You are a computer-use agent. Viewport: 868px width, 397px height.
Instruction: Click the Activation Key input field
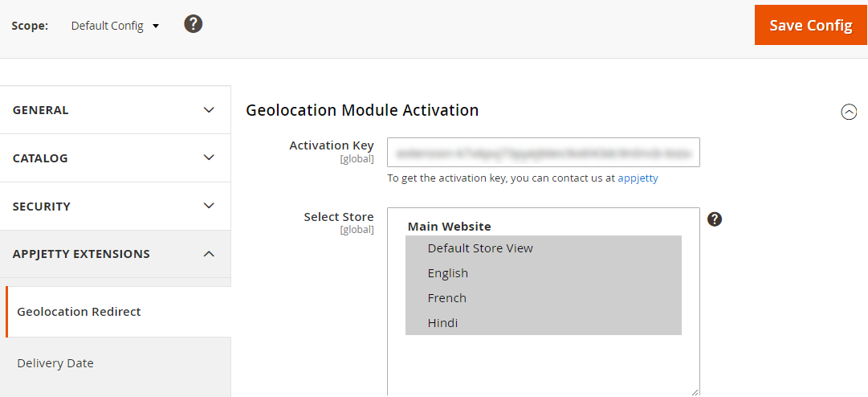[x=543, y=152]
